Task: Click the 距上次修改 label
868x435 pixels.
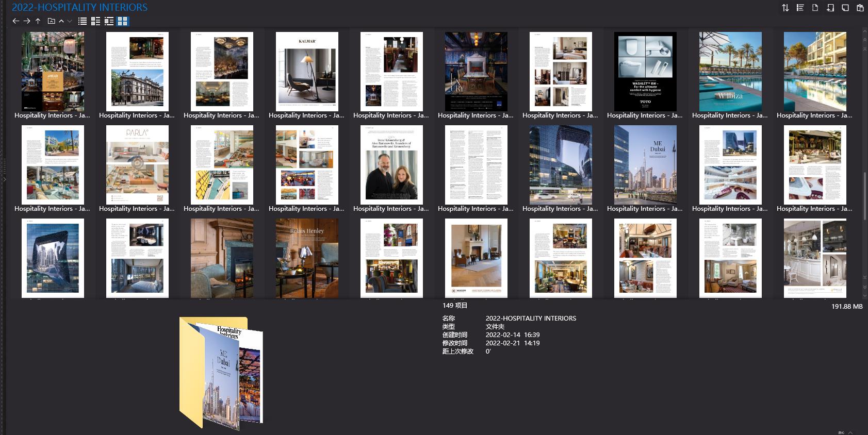Action: 457,352
